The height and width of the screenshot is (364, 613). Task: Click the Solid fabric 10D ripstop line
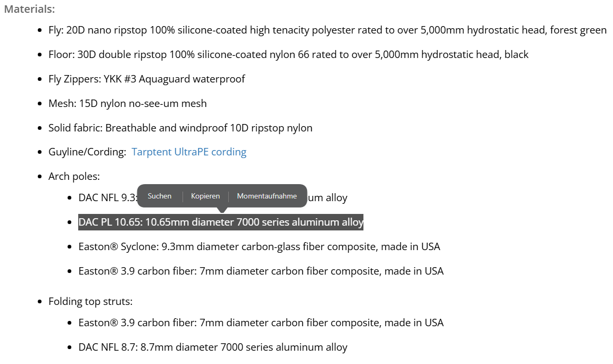(x=180, y=128)
